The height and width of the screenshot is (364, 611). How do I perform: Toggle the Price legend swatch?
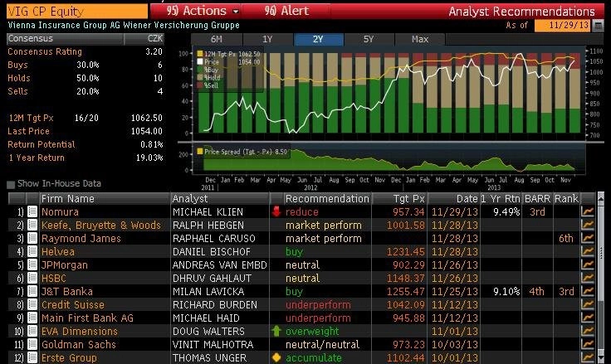200,61
